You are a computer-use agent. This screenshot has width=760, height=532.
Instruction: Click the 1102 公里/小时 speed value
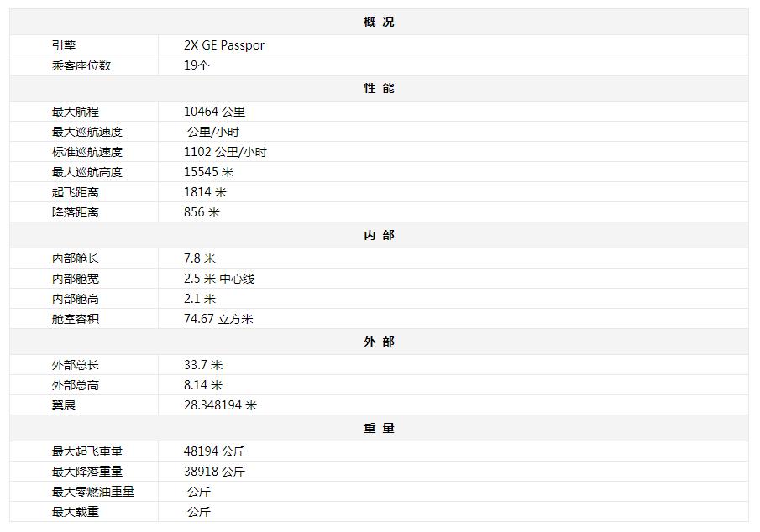coord(225,152)
